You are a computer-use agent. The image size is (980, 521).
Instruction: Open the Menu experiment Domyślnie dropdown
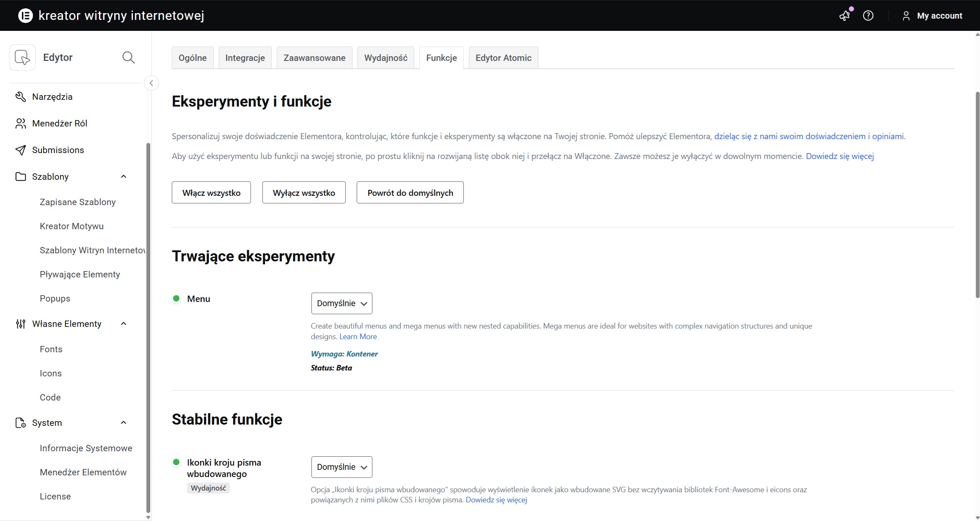tap(342, 303)
